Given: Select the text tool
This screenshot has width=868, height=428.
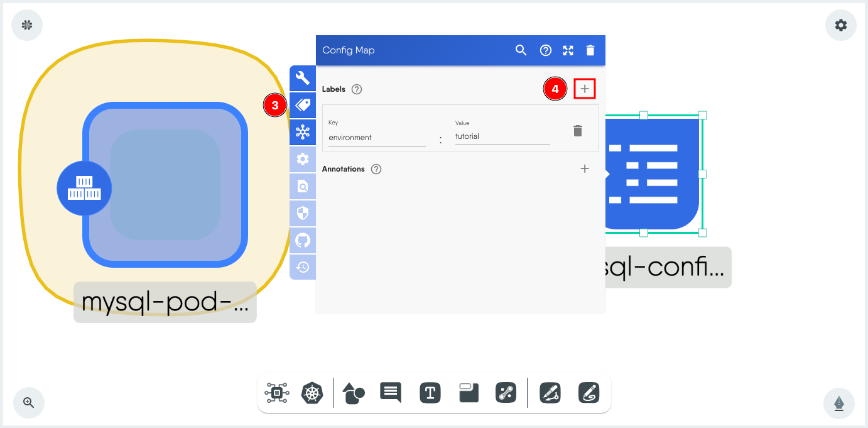Looking at the screenshot, I should click(x=430, y=393).
